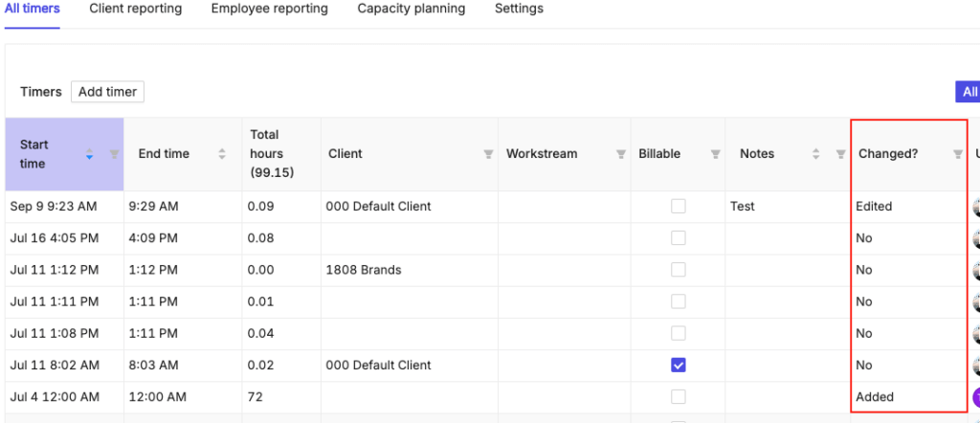The image size is (980, 423).
Task: Click the Edited status cell
Action: pyautogui.click(x=875, y=206)
